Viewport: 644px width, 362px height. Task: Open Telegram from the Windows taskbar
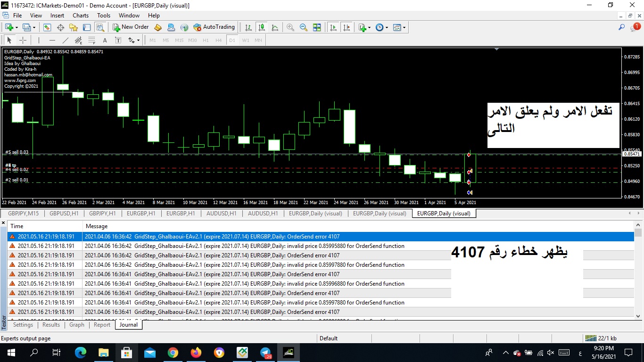coord(265,352)
